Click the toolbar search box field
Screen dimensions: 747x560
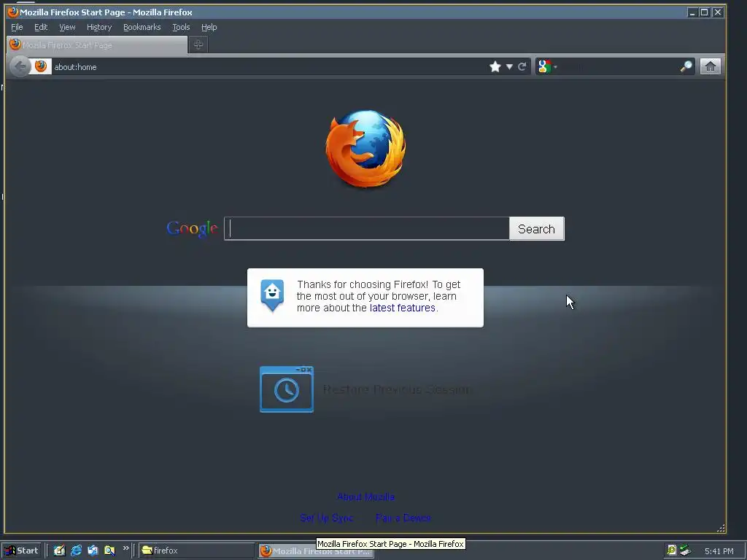click(619, 66)
